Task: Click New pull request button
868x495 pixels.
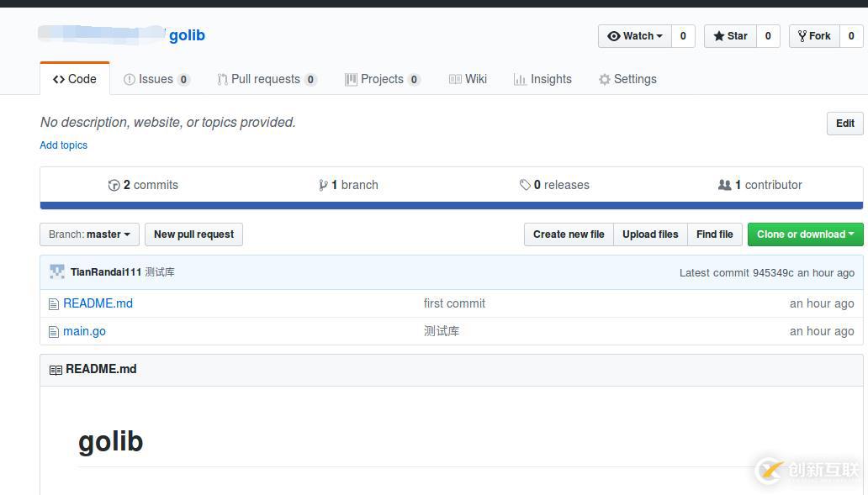Action: coord(193,234)
